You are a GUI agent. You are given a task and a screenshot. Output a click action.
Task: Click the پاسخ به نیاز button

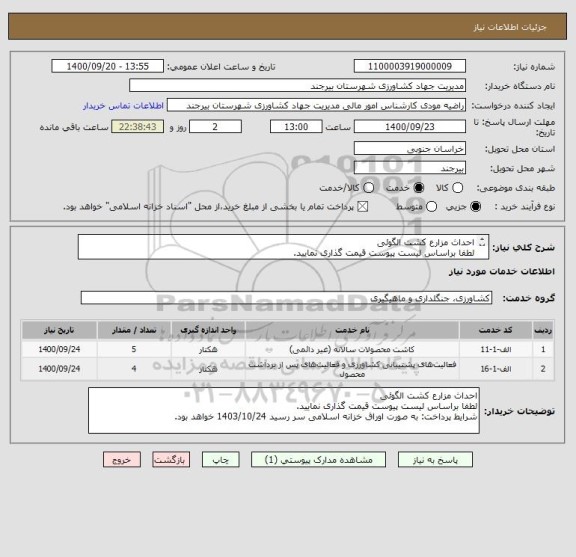tap(435, 460)
